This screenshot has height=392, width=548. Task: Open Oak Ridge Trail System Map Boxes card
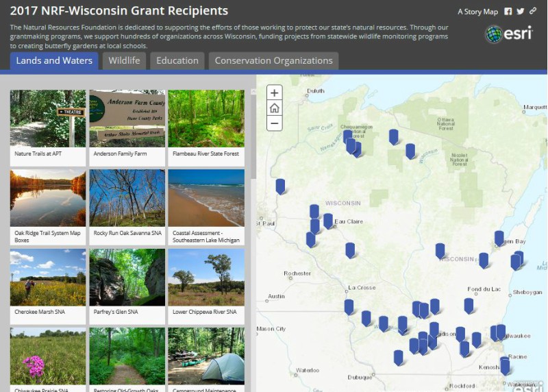pos(48,207)
